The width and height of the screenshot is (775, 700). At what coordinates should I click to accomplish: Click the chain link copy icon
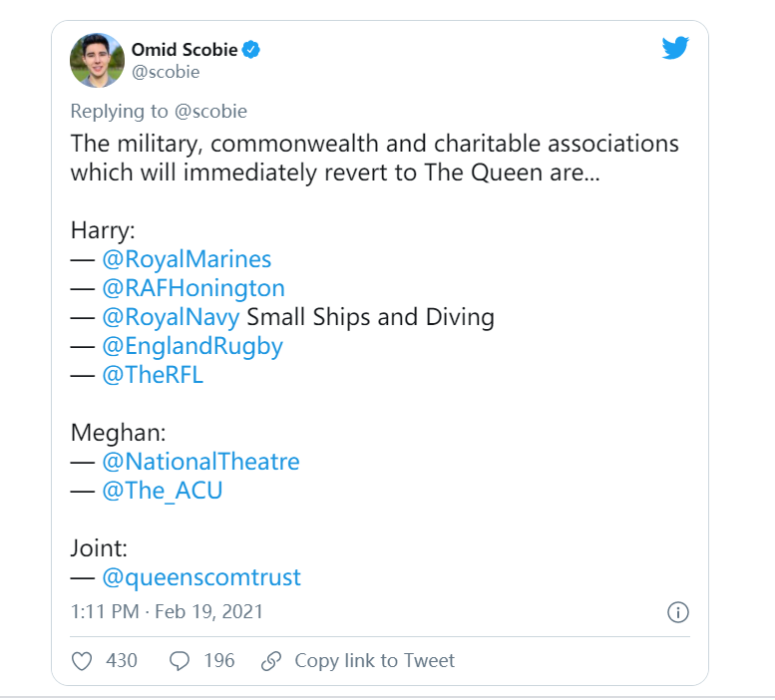[x=270, y=660]
